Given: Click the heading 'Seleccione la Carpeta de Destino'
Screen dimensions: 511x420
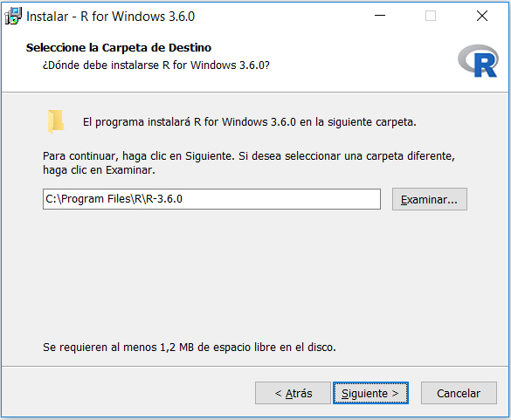Looking at the screenshot, I should point(119,47).
